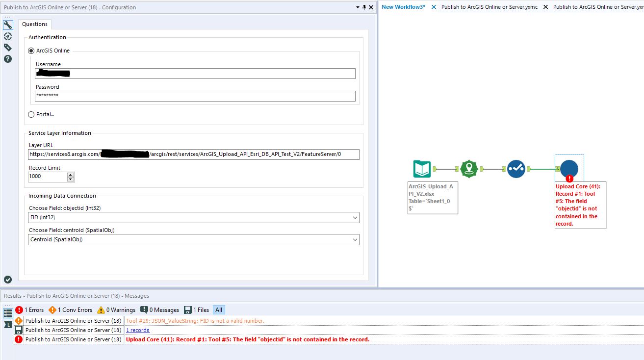
Task: Show All result messages
Action: tap(219, 310)
